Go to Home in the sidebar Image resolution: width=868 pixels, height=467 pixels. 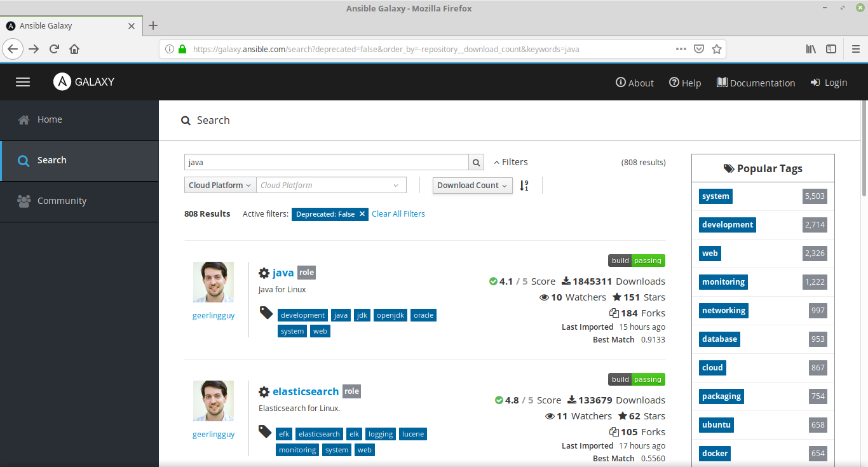tap(79, 120)
